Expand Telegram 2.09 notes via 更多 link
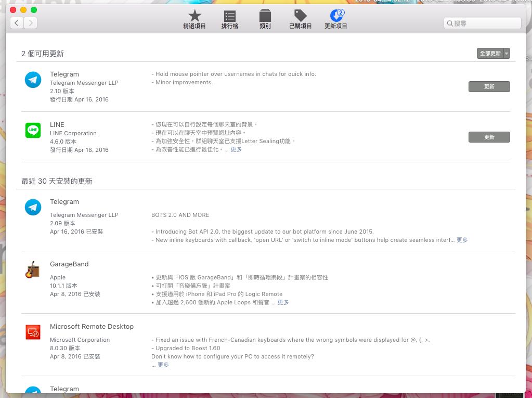Image resolution: width=532 pixels, height=398 pixels. coord(462,240)
